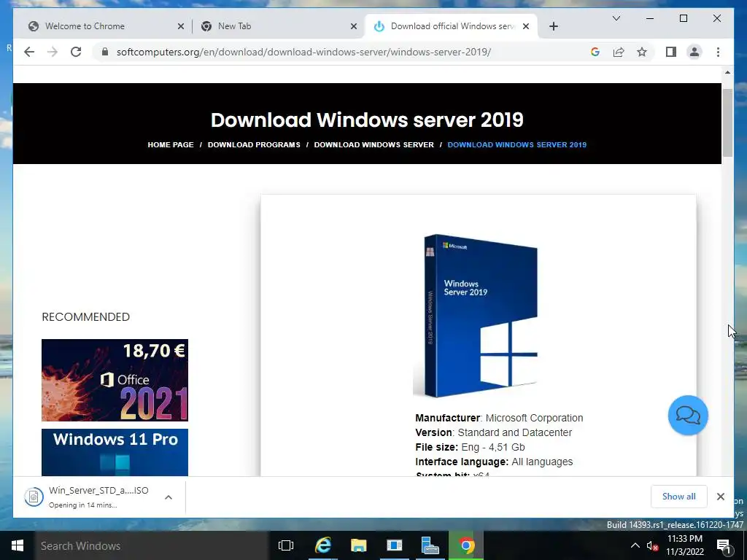Screen dimensions: 747x560
Task: Close the Welcome to Chrome tab
Action: [x=181, y=26]
